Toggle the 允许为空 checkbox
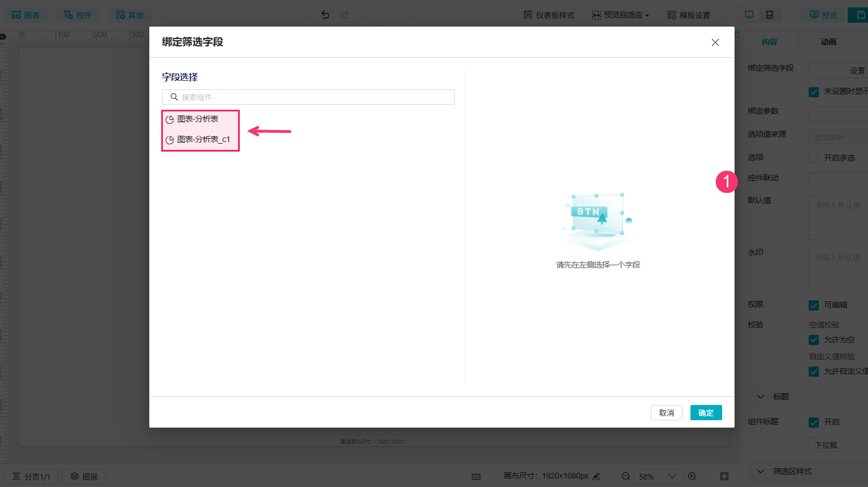This screenshot has width=868, height=487. pos(814,340)
